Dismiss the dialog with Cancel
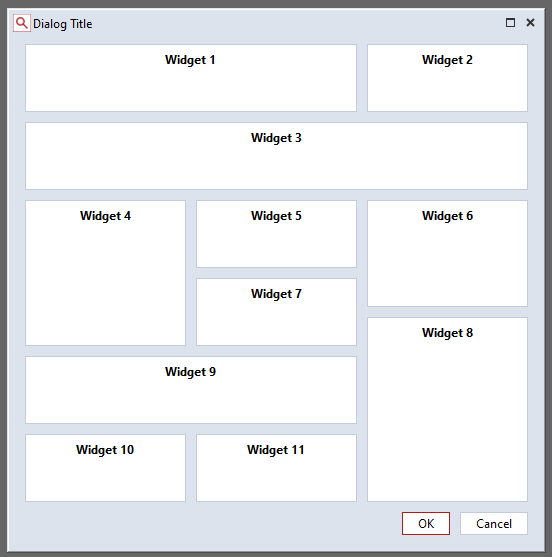This screenshot has height=557, width=552. (494, 523)
